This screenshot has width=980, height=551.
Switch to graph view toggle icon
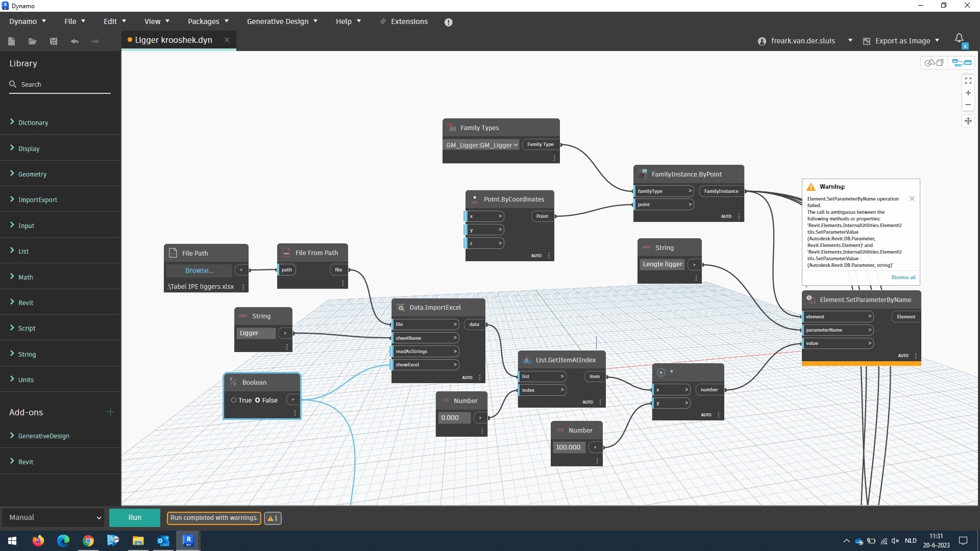962,63
